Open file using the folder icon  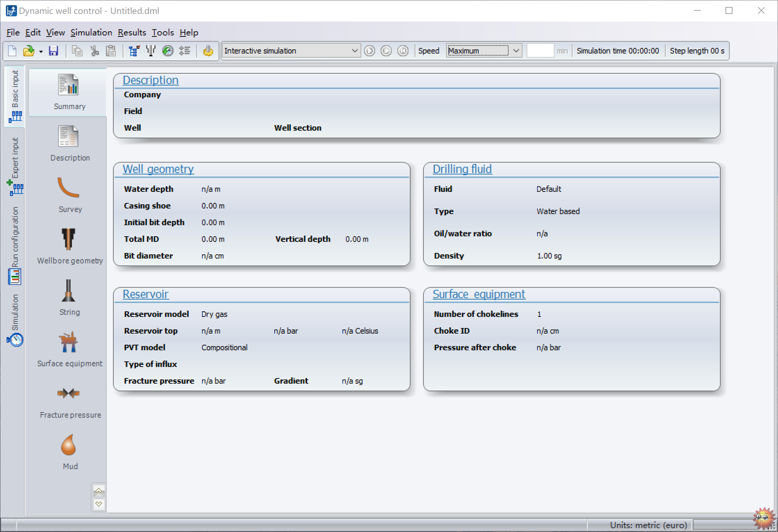click(29, 51)
